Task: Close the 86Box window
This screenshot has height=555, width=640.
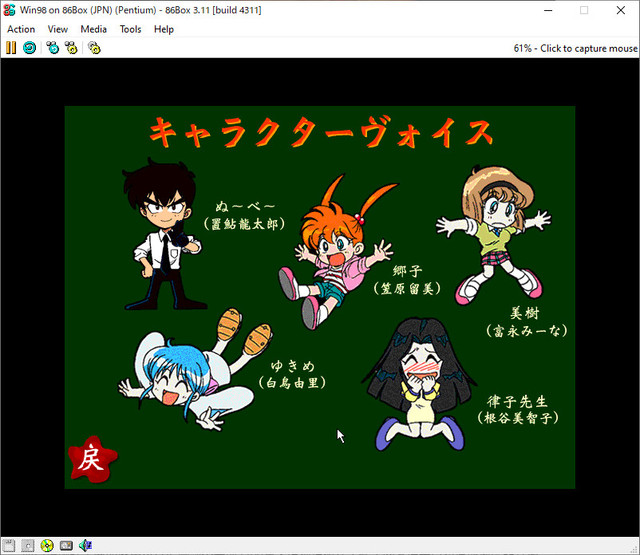Action: pyautogui.click(x=621, y=10)
